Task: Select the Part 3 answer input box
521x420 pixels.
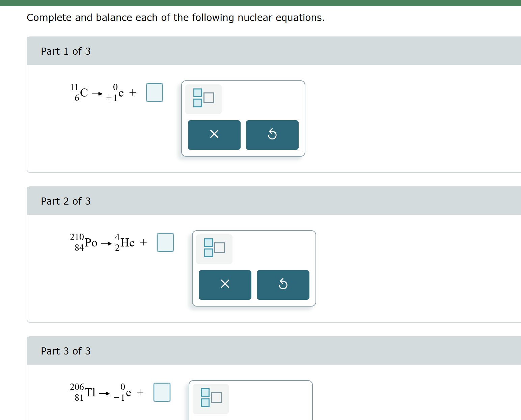Action: [x=162, y=392]
